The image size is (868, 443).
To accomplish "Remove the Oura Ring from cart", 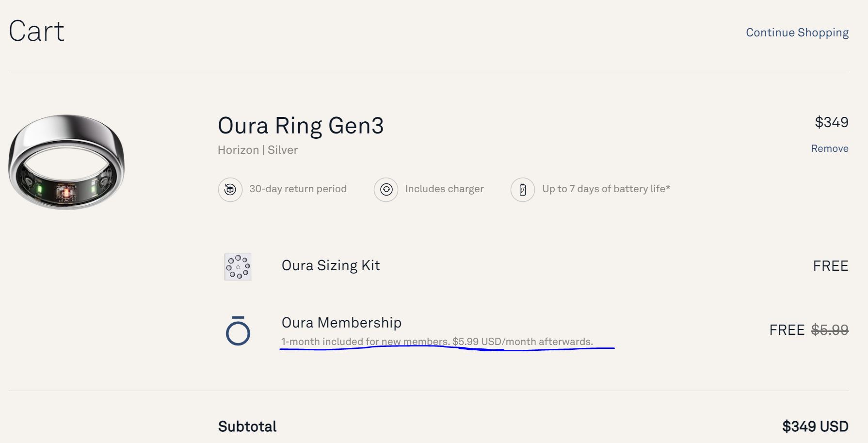I will (829, 148).
